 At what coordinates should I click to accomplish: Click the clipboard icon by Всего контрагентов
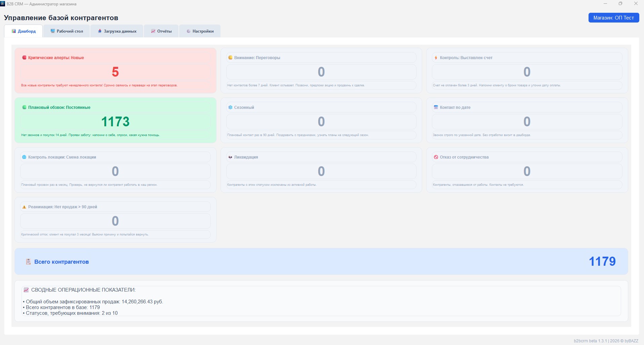click(x=29, y=261)
